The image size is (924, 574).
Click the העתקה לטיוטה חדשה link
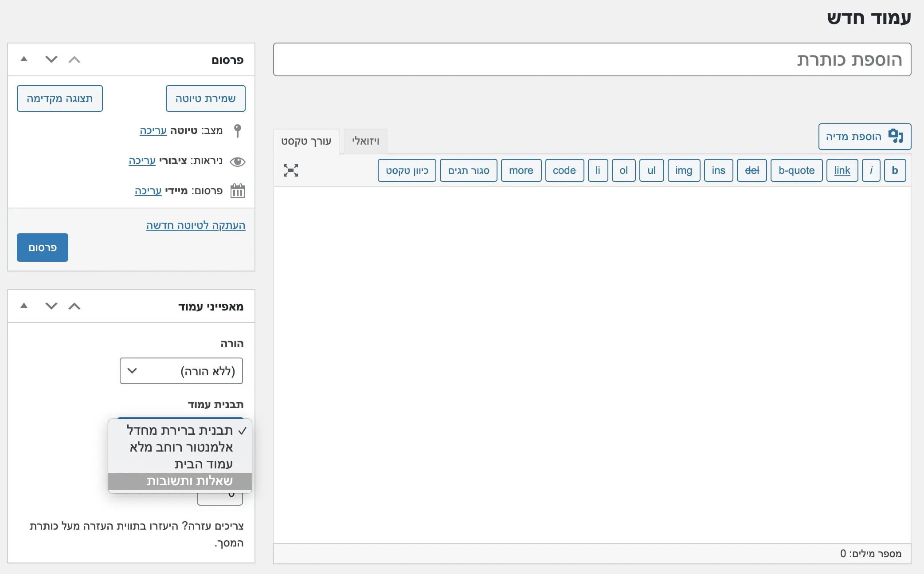196,225
